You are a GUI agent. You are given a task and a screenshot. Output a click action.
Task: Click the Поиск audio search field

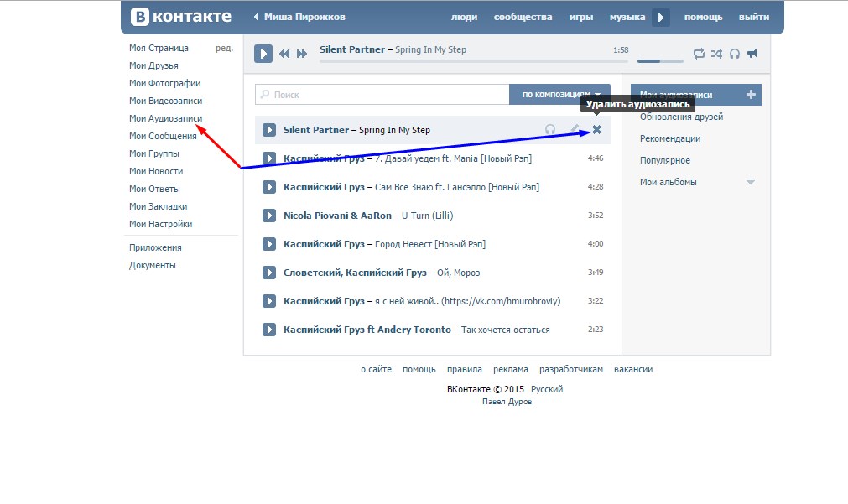tap(382, 95)
